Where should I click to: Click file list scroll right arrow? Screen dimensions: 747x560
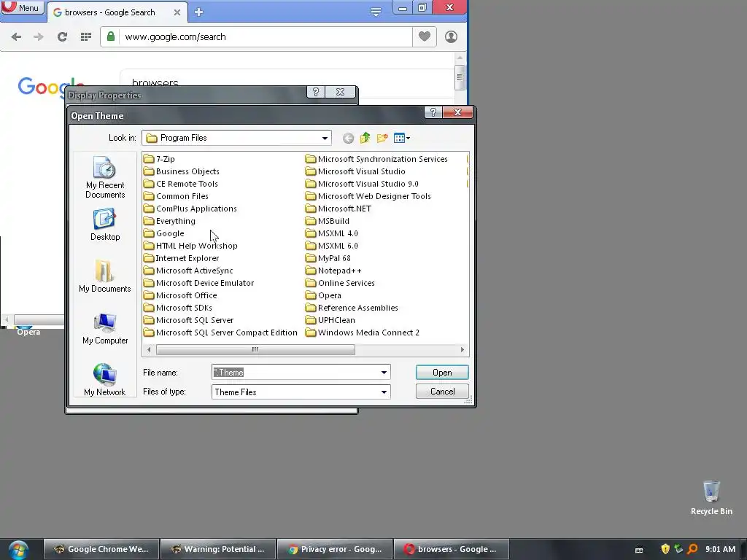(462, 349)
